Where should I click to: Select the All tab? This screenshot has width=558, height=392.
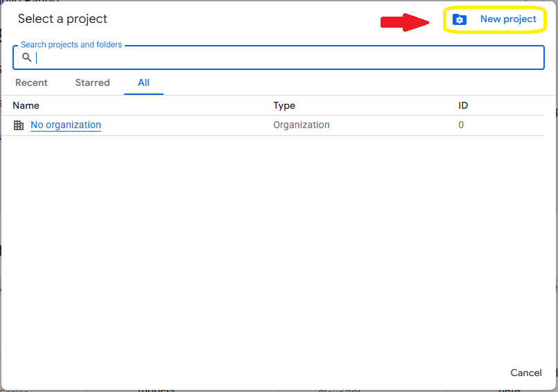143,82
